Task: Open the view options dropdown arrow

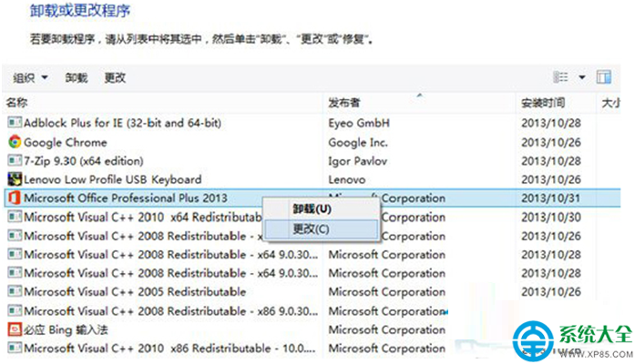Action: pos(582,77)
